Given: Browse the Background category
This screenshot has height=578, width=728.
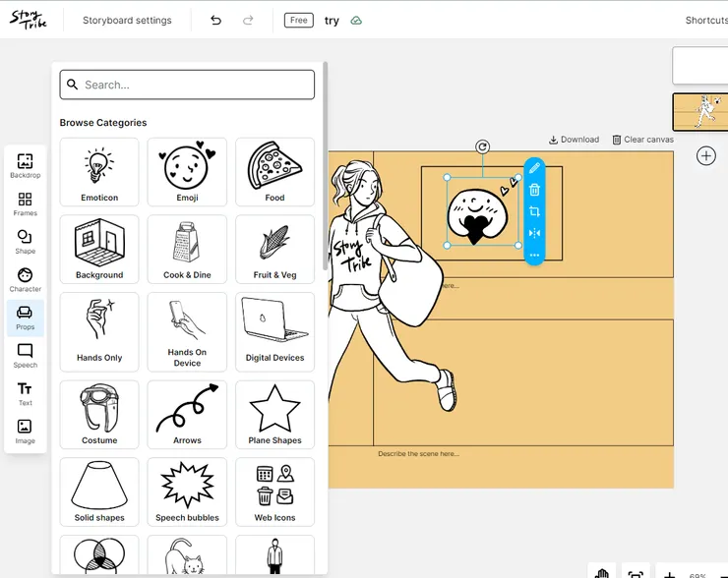Looking at the screenshot, I should [99, 249].
